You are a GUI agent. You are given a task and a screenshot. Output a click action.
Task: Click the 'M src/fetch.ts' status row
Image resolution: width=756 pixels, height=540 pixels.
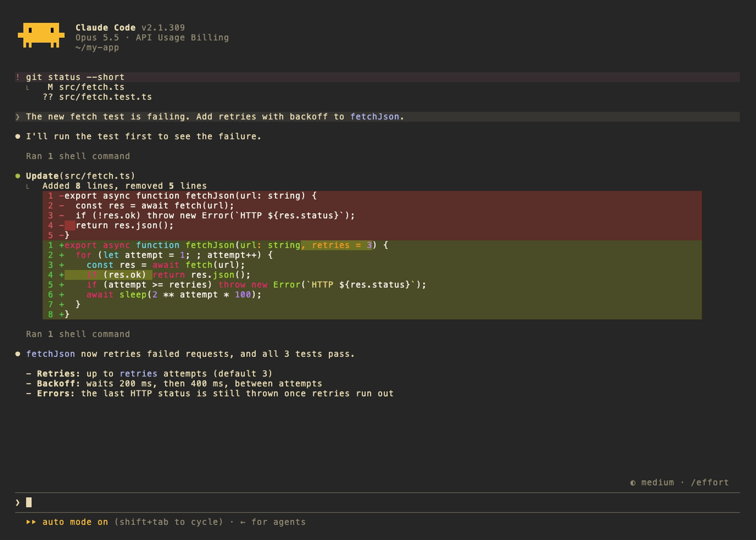click(x=86, y=87)
